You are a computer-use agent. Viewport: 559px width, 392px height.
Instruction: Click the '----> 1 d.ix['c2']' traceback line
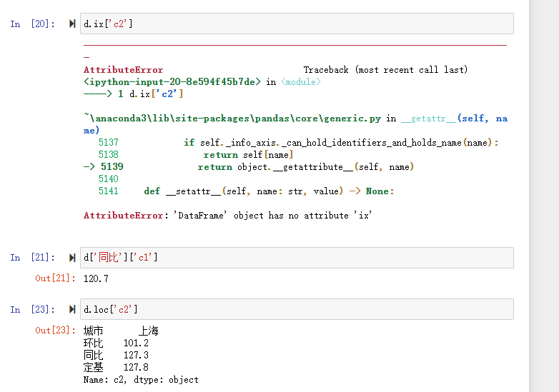[134, 94]
